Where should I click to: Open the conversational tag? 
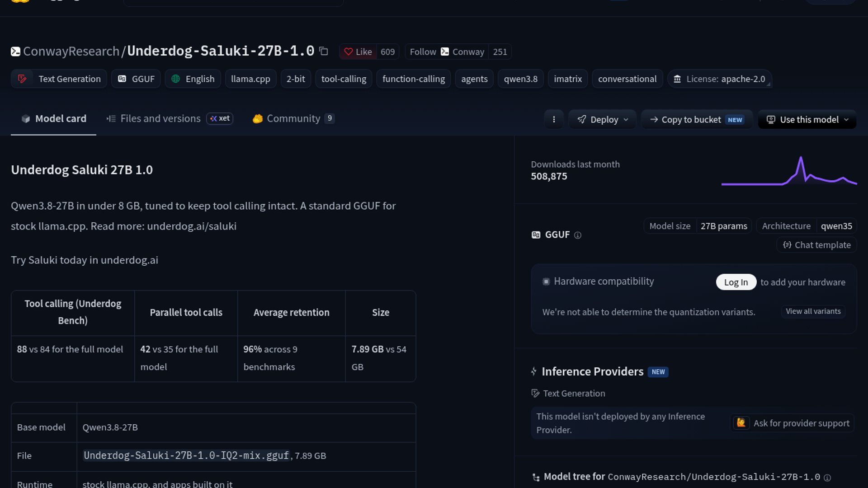pos(627,79)
